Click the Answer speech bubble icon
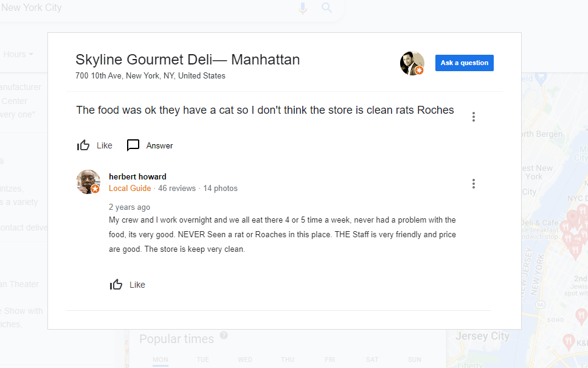The height and width of the screenshot is (368, 588). pos(133,145)
